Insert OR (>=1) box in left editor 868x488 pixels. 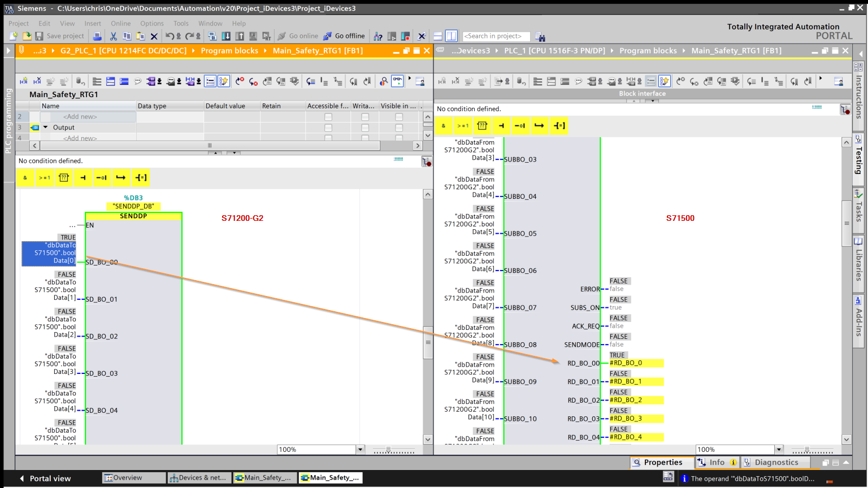tap(44, 178)
